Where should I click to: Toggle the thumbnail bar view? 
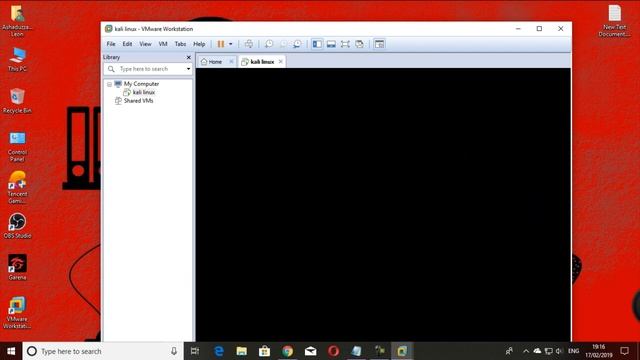[331, 44]
